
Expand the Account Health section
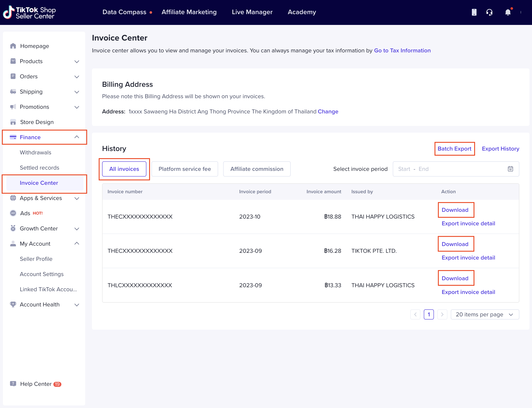[77, 305]
